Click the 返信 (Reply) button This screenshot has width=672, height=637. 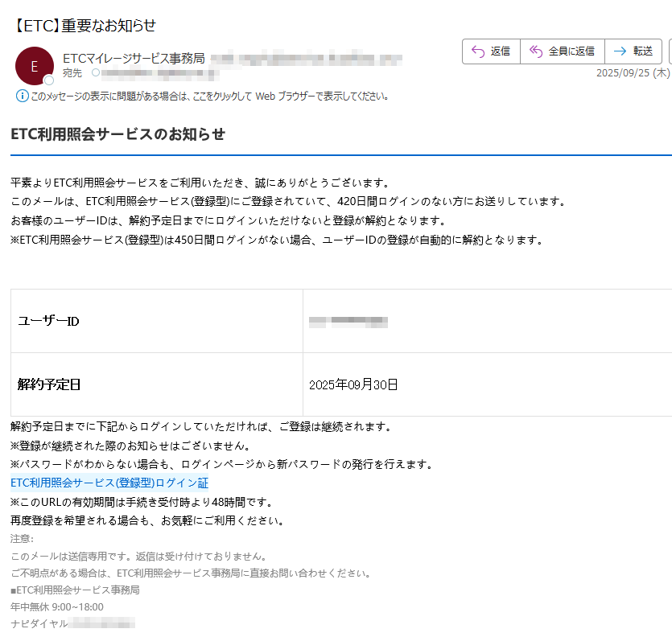491,51
